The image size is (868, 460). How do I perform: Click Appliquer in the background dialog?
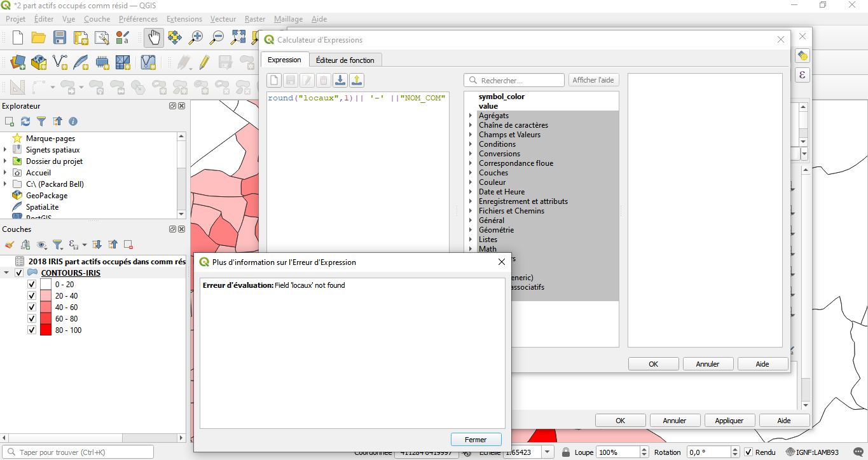729,421
